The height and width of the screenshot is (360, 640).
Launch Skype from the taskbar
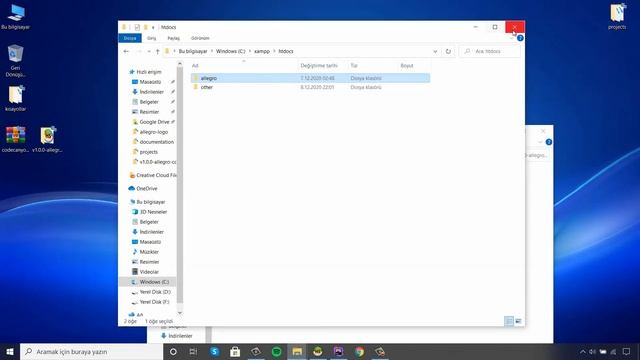point(214,351)
